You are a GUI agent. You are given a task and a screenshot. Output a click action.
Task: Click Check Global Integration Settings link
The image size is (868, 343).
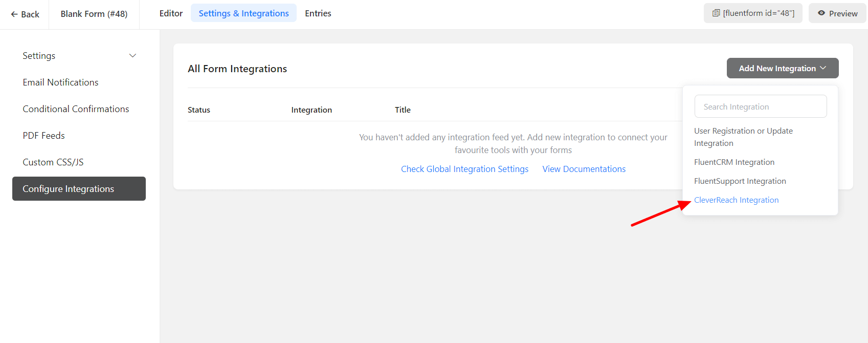(464, 169)
